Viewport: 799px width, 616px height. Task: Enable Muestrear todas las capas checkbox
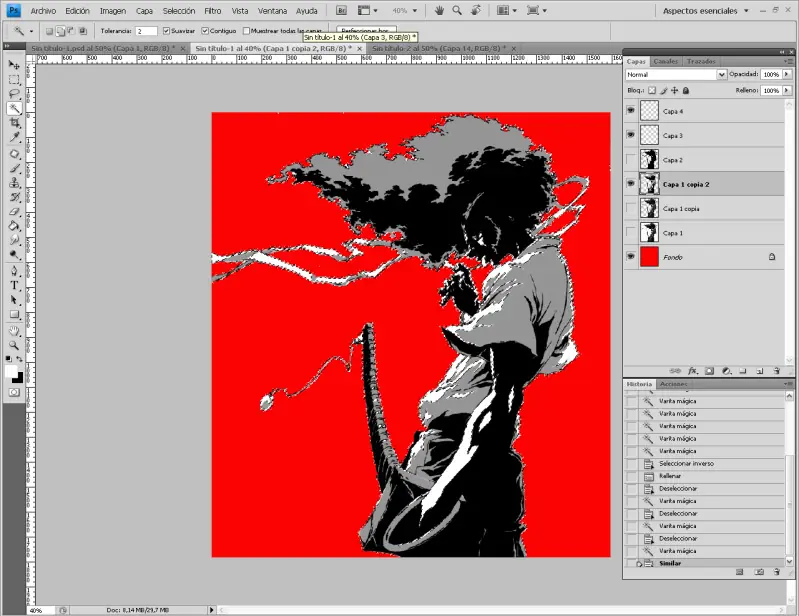(x=246, y=31)
